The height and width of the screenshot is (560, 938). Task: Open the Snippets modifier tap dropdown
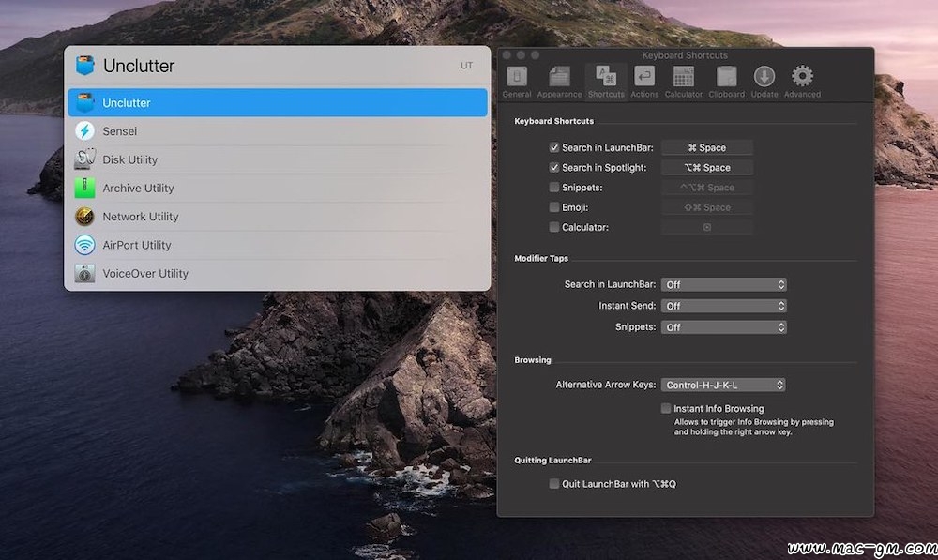[724, 327]
